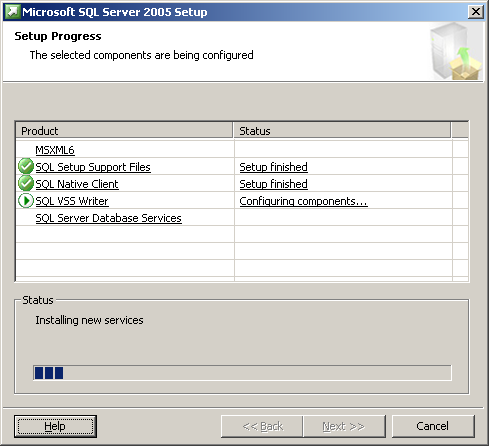This screenshot has height=446, width=489.
Task: Click the green checkmark beside SQL Native Client
Action: point(26,183)
